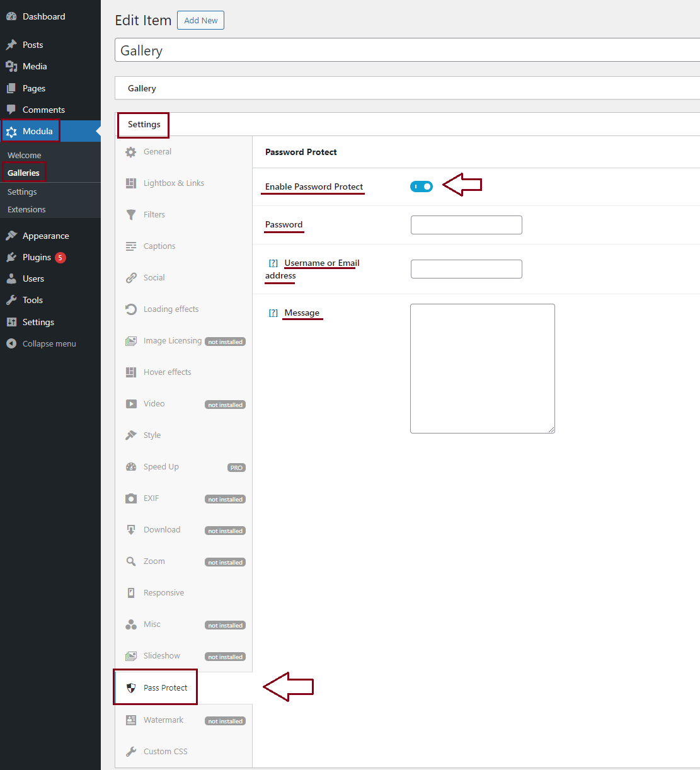Click the General settings gear icon
This screenshot has width=700, height=770.
click(x=131, y=152)
